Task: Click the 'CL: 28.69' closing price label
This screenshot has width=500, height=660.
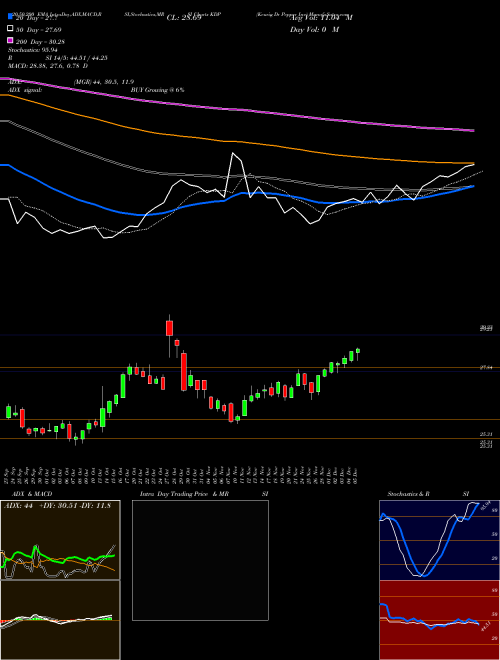Action: pos(184,18)
